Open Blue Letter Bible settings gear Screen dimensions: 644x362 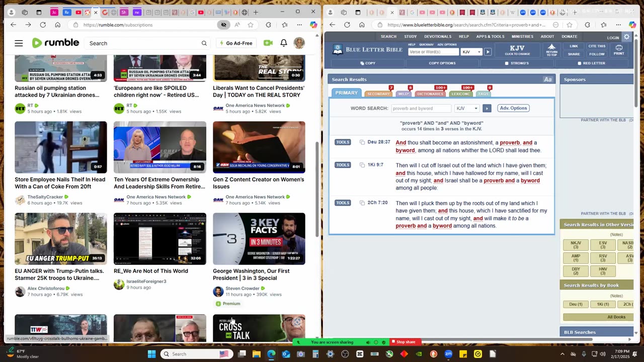(x=627, y=37)
